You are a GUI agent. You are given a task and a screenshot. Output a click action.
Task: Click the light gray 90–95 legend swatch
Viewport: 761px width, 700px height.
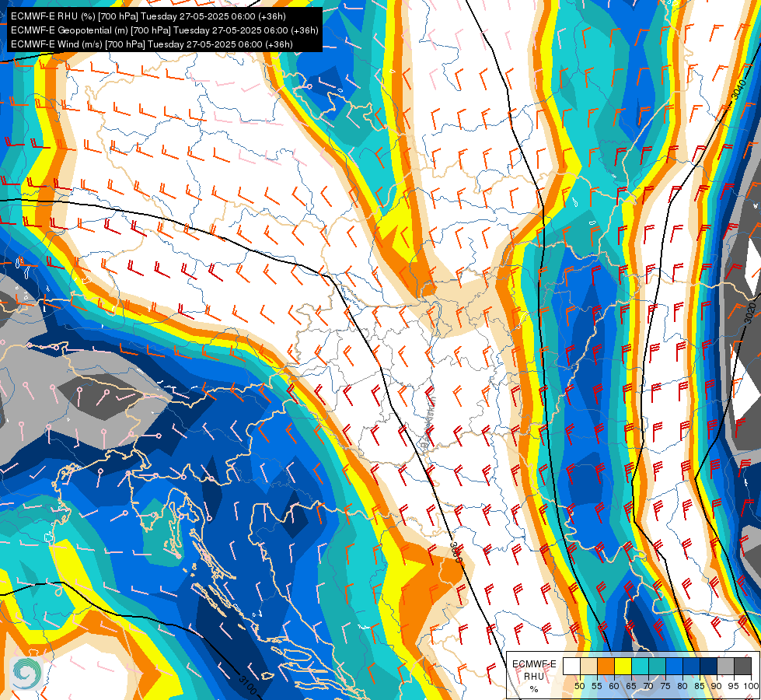(725, 666)
